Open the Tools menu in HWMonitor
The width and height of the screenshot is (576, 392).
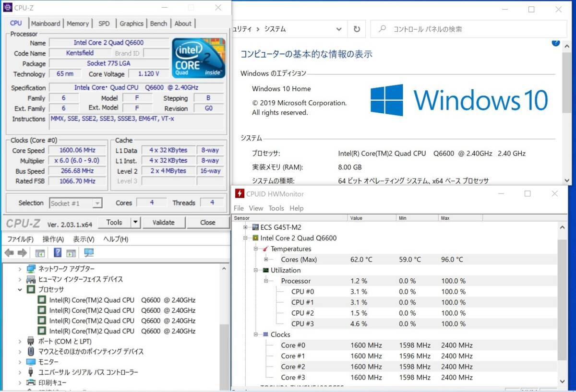click(276, 208)
